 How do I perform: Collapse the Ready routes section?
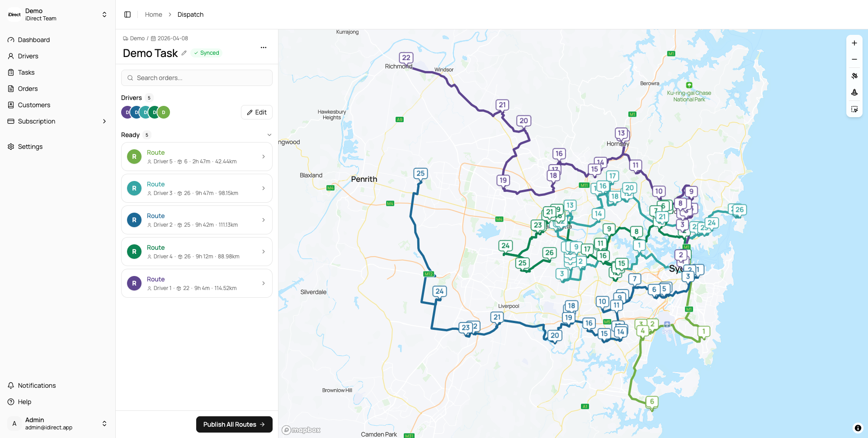pos(269,135)
